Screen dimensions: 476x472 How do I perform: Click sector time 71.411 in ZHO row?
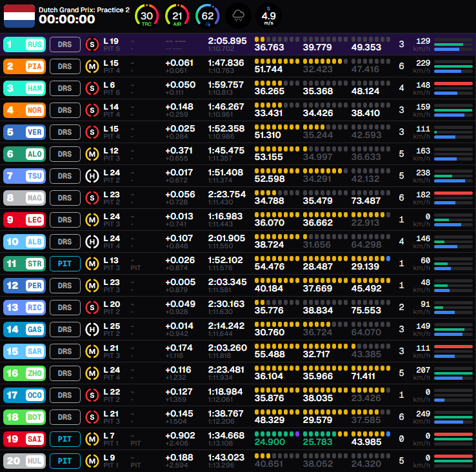click(x=363, y=377)
